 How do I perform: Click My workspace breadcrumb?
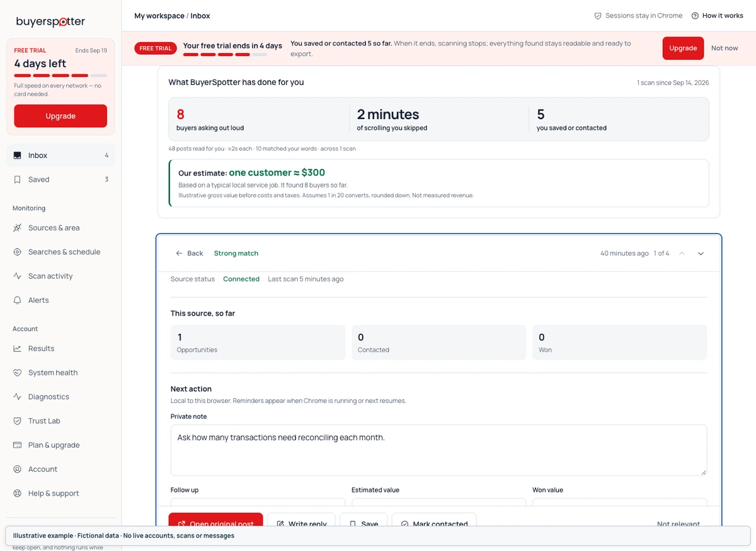pos(159,16)
